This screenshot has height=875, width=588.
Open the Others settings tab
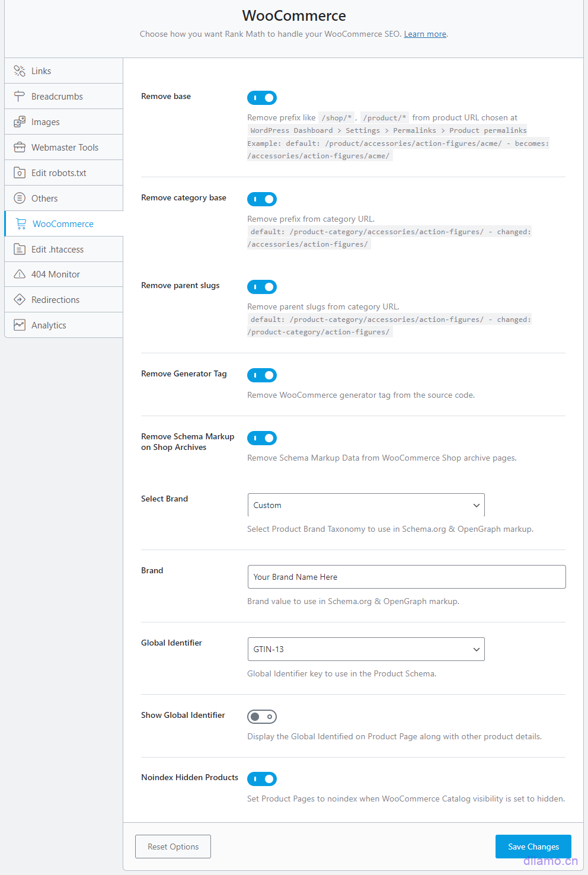pyautogui.click(x=44, y=199)
